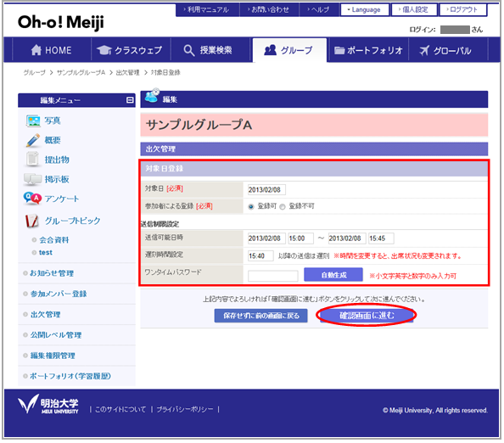Switch to the ポートフォリオ tab
The height and width of the screenshot is (443, 504).
pos(368,50)
